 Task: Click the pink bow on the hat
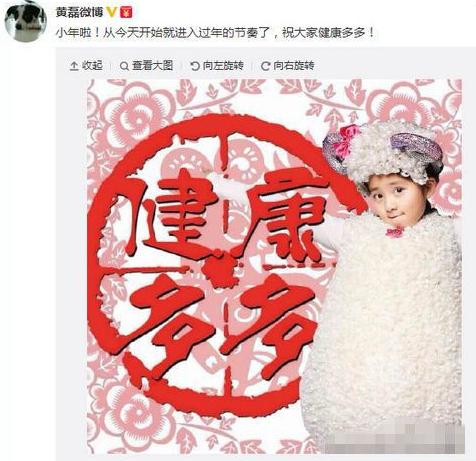click(347, 141)
